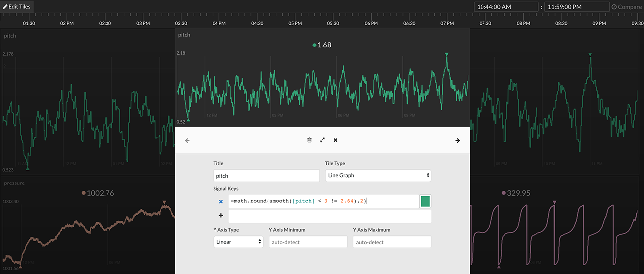Click the Y Axis Minimum field
The image size is (644, 274).
tap(308, 242)
